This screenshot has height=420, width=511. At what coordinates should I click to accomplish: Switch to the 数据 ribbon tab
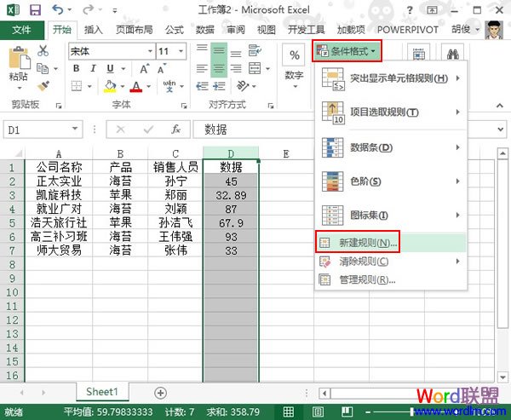(205, 30)
